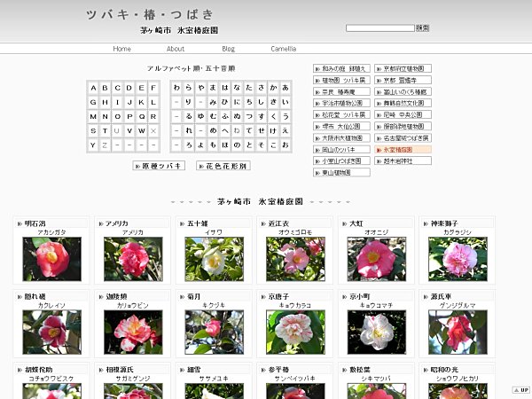Open the 花色花形別 category button
This screenshot has height=399, width=532.
point(223,166)
